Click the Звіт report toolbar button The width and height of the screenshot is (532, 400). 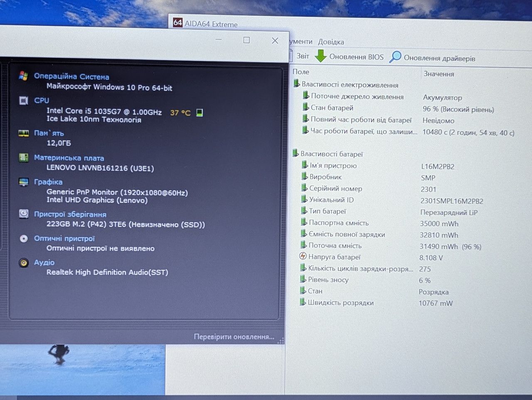pos(300,56)
